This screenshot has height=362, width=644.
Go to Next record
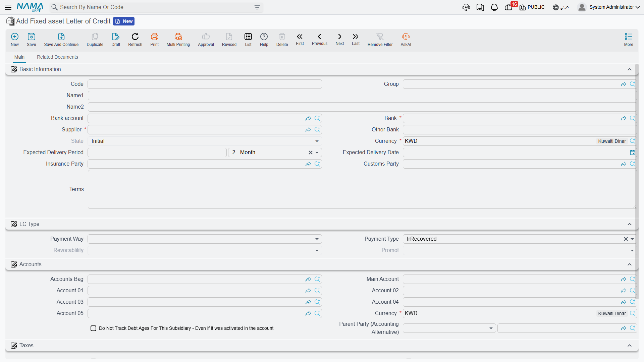pyautogui.click(x=340, y=39)
